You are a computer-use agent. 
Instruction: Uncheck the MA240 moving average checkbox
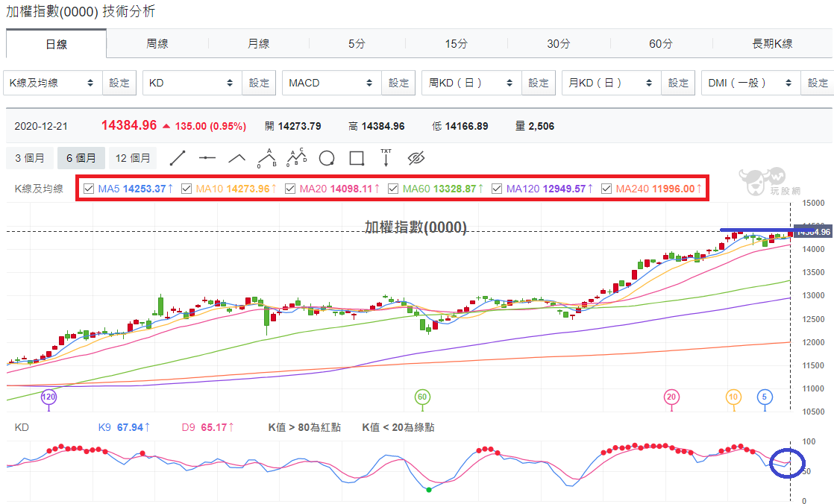pyautogui.click(x=606, y=189)
